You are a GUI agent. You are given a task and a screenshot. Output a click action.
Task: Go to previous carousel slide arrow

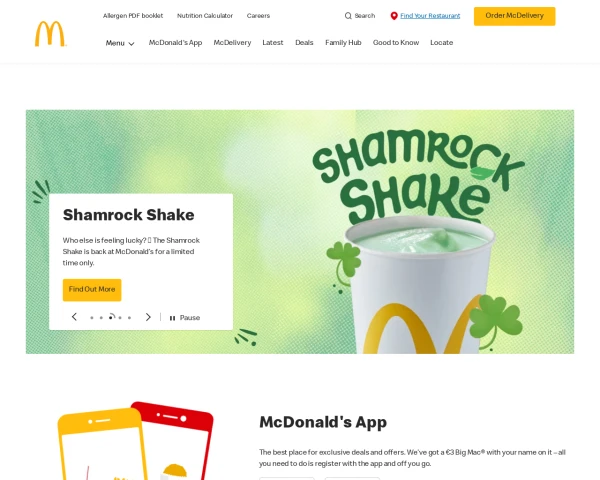point(74,317)
